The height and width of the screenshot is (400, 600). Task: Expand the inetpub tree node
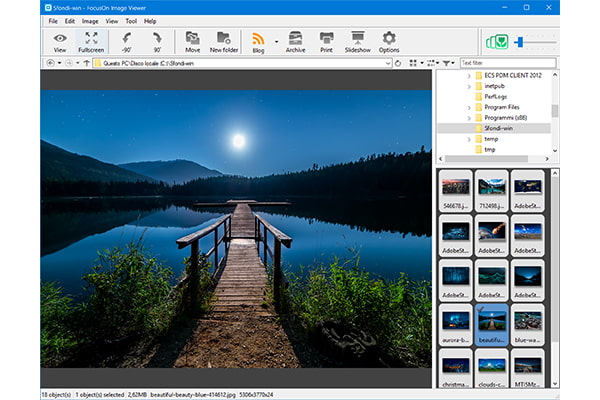click(x=468, y=86)
